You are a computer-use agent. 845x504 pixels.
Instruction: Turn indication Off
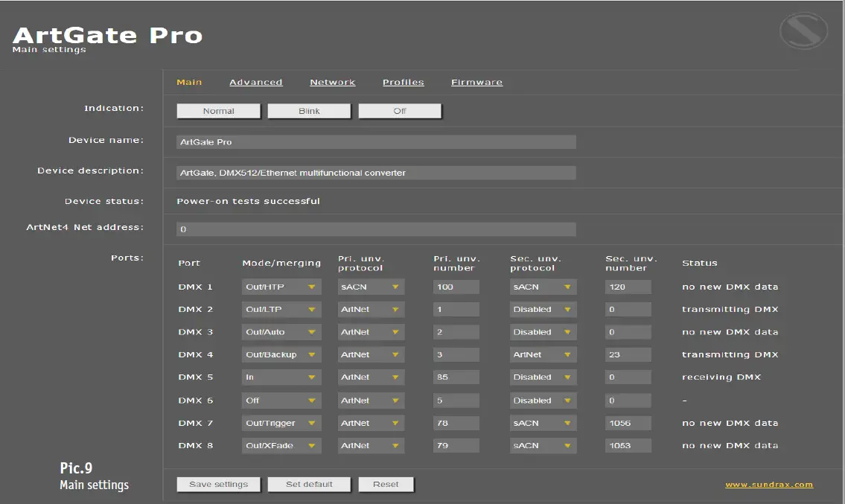(x=400, y=111)
